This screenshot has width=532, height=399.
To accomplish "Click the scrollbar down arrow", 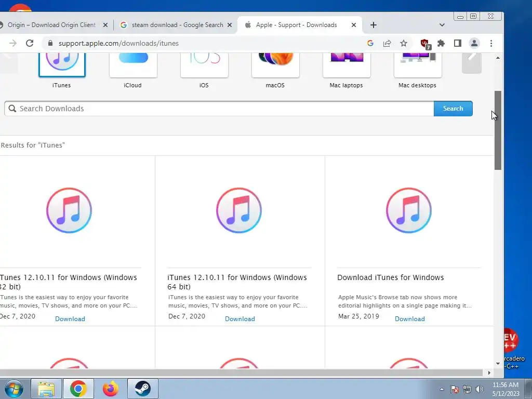I will [498, 363].
